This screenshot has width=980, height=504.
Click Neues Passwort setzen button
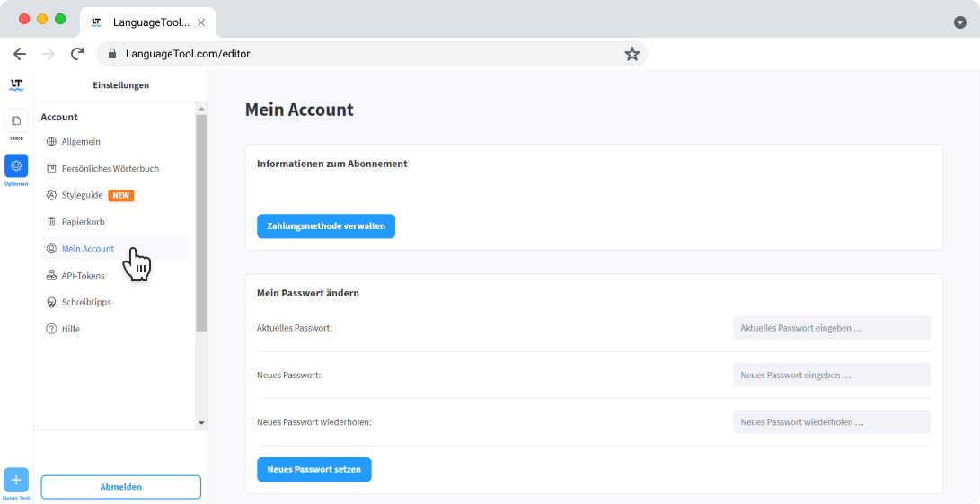[x=313, y=470]
